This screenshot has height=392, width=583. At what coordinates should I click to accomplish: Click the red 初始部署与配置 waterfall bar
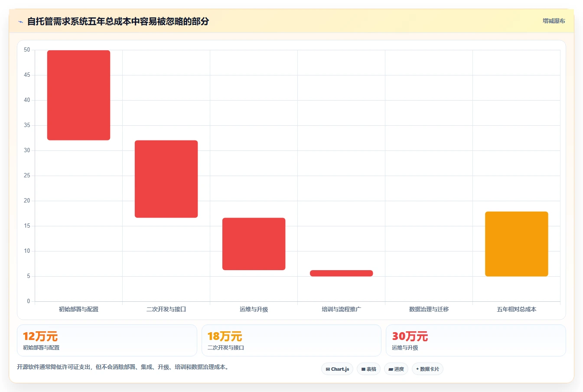pos(78,95)
